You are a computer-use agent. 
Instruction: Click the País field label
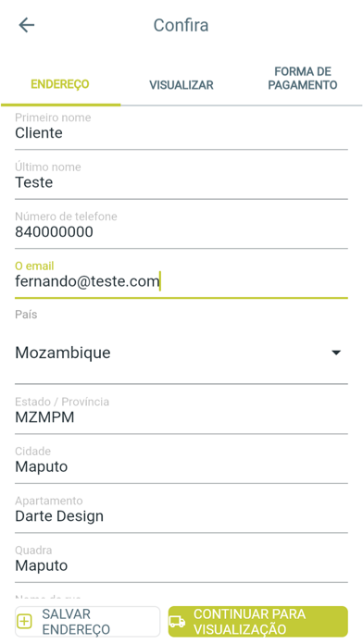[x=26, y=315]
